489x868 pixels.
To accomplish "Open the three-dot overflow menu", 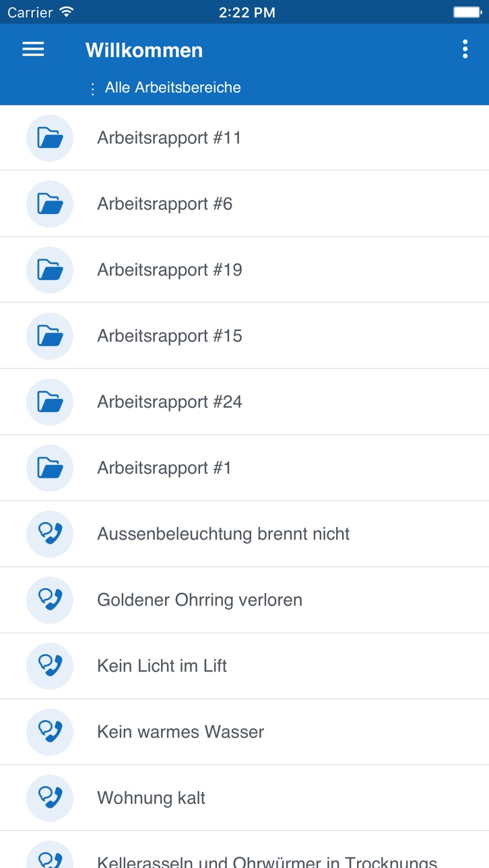I will point(465,49).
